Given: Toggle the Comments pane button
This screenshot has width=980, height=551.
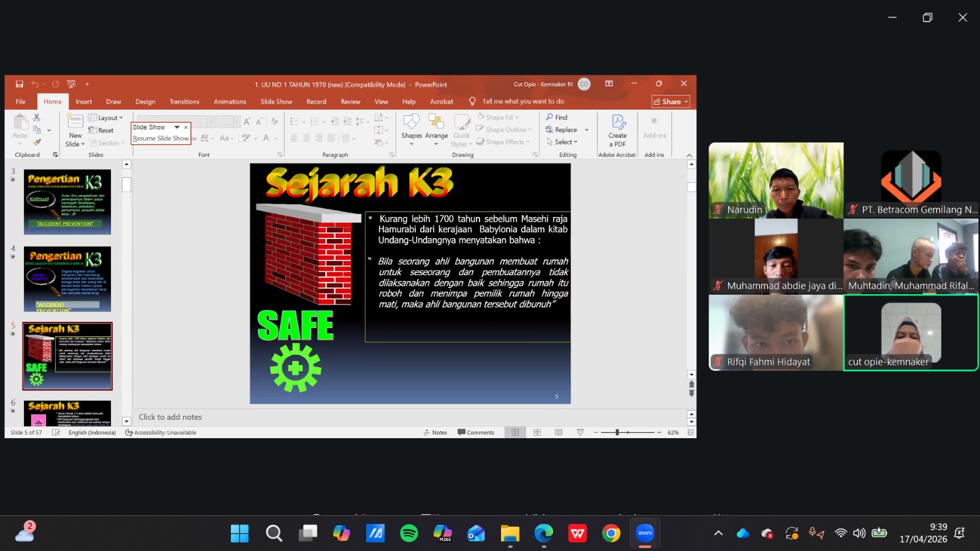Looking at the screenshot, I should click(476, 433).
